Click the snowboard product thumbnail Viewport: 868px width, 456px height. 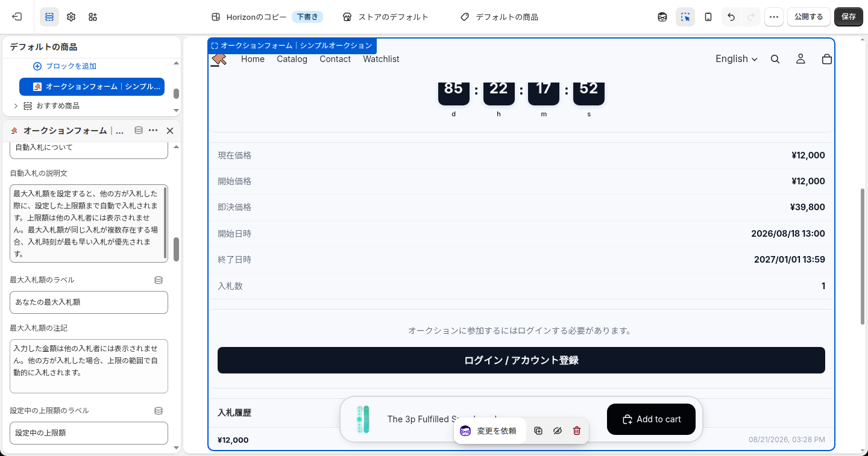(x=362, y=419)
